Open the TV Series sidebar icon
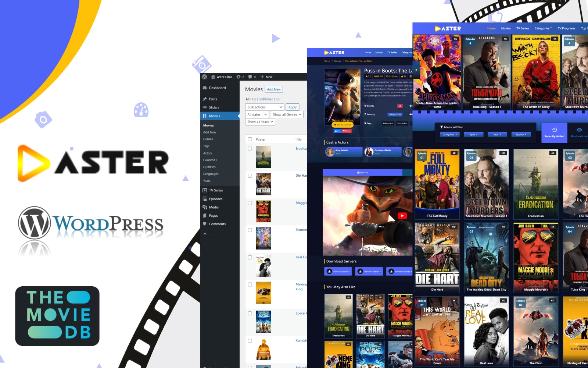Screen dimensions: 588x368 205,190
